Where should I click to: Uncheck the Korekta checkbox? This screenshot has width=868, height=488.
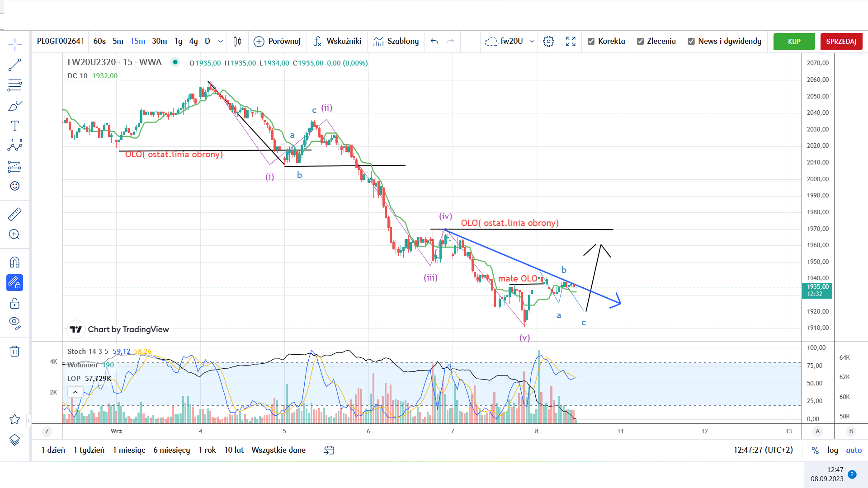591,42
